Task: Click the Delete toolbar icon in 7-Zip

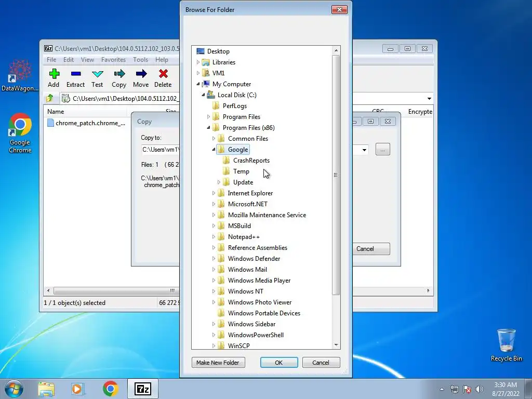Action: [x=163, y=74]
